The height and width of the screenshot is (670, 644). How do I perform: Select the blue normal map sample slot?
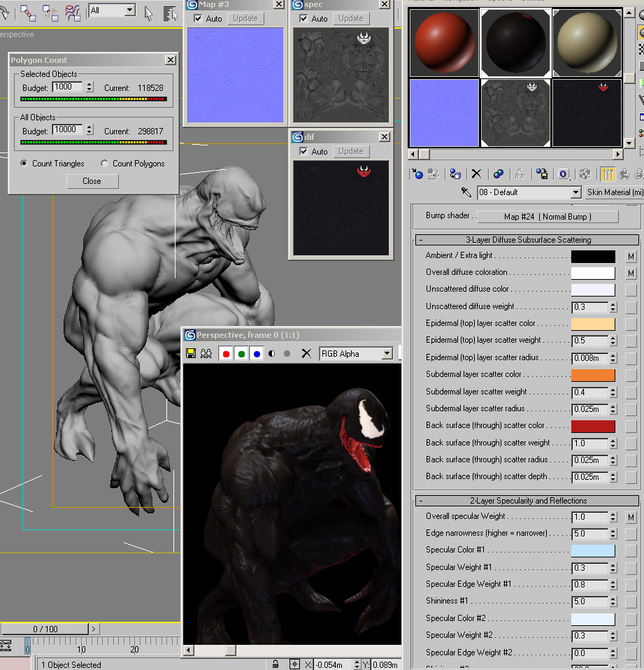[445, 113]
